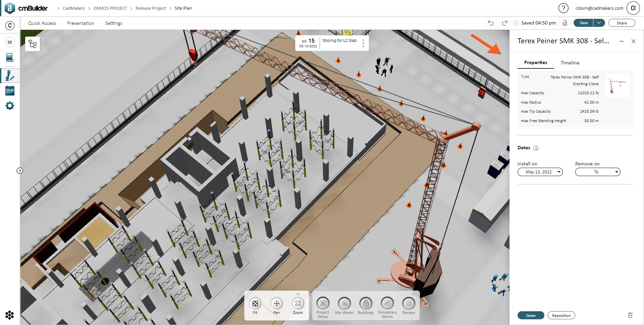Open the building model sidebar icon
644x325 pixels.
[x=10, y=58]
